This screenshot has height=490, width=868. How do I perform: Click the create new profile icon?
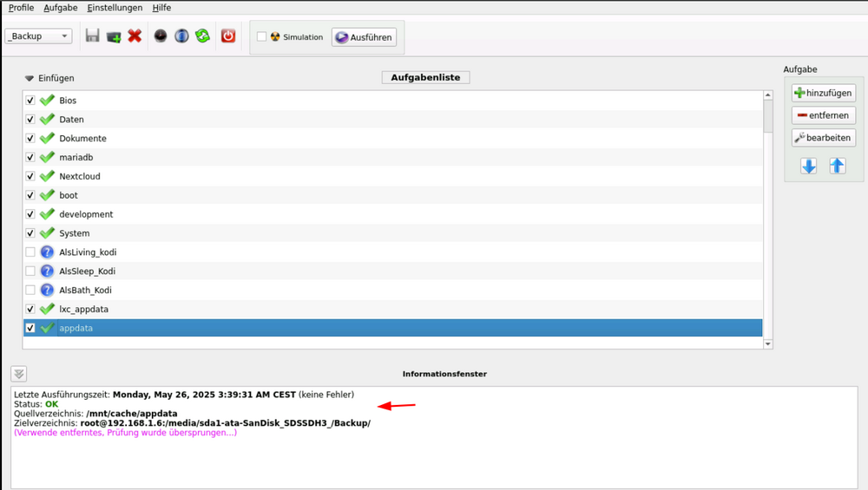coord(114,36)
